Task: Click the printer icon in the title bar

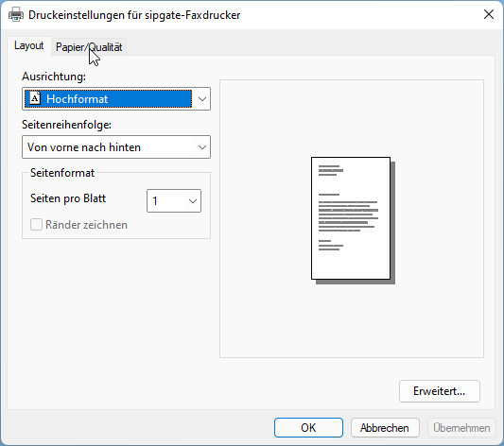Action: (16, 15)
